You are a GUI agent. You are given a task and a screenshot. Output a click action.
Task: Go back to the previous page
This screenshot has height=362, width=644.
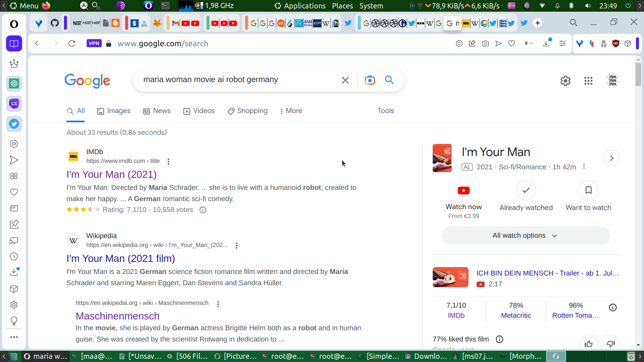(x=37, y=43)
